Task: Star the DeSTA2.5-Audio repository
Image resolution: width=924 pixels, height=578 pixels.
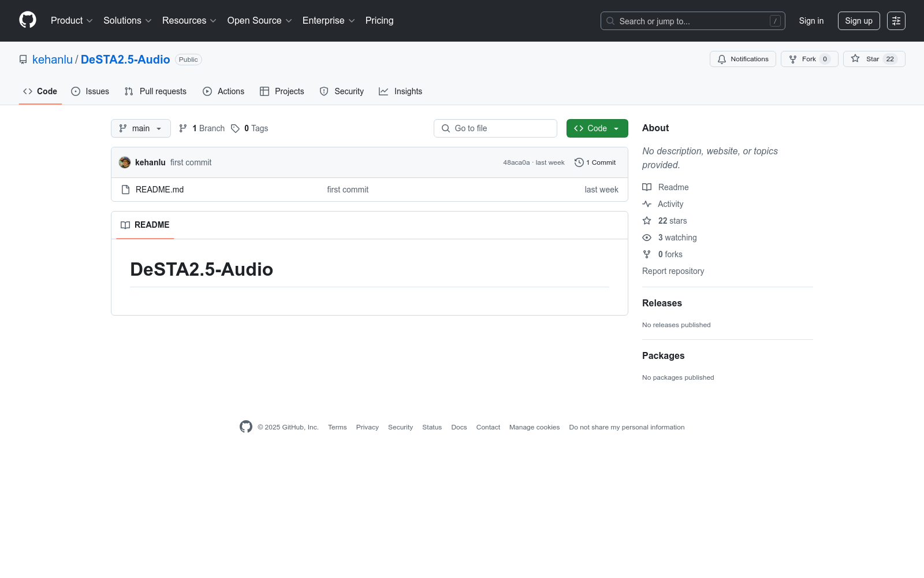Action: [x=874, y=59]
